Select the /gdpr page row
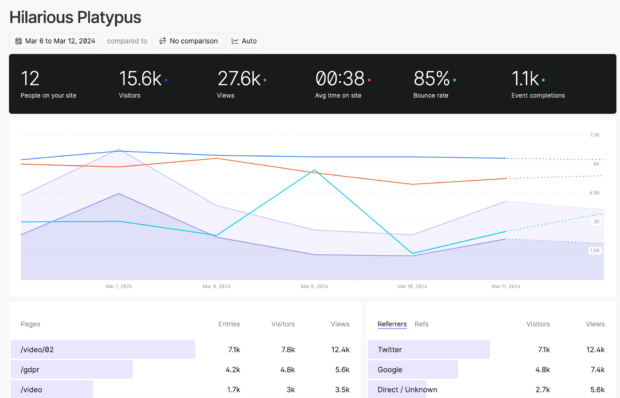The height and width of the screenshot is (398, 620). pyautogui.click(x=185, y=370)
